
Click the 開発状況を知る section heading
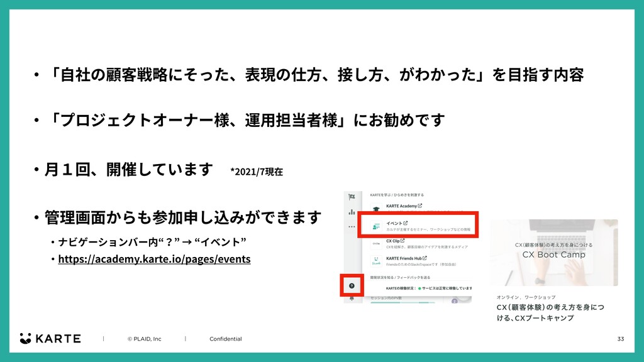(400, 277)
